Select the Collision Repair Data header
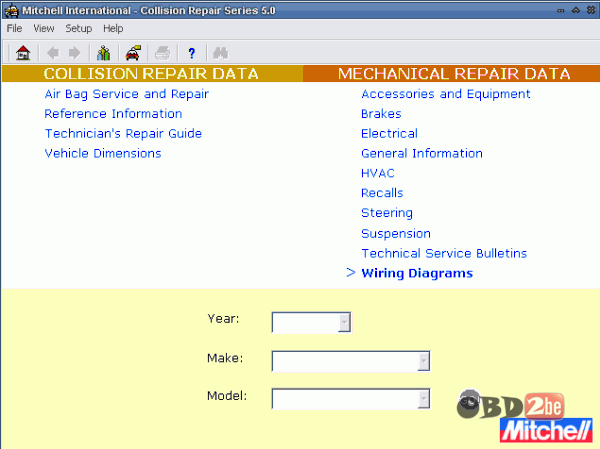 coord(151,73)
